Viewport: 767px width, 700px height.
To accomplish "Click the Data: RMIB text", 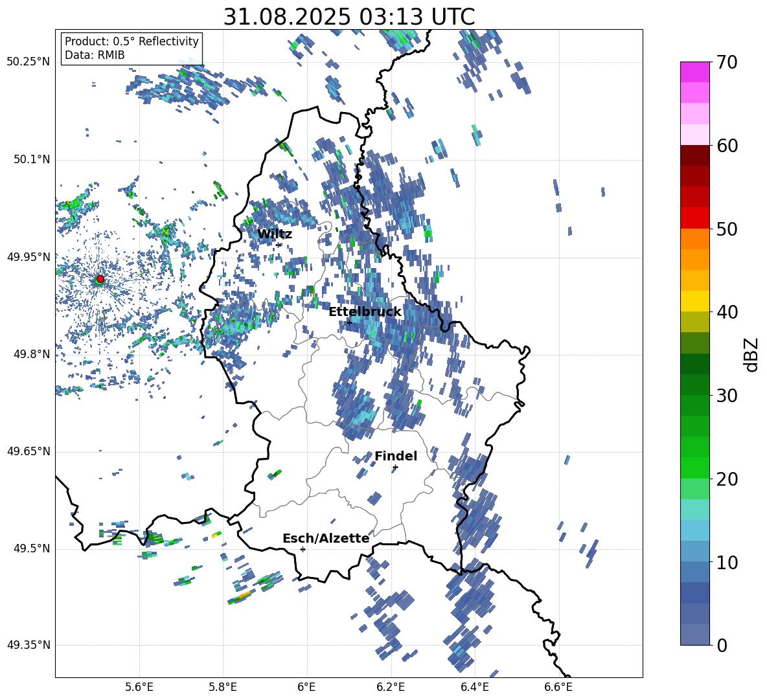I will pyautogui.click(x=95, y=55).
